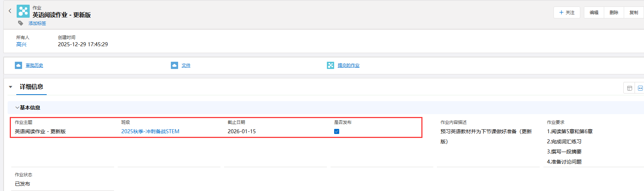Switch layout with the panel view icon

coord(630,88)
